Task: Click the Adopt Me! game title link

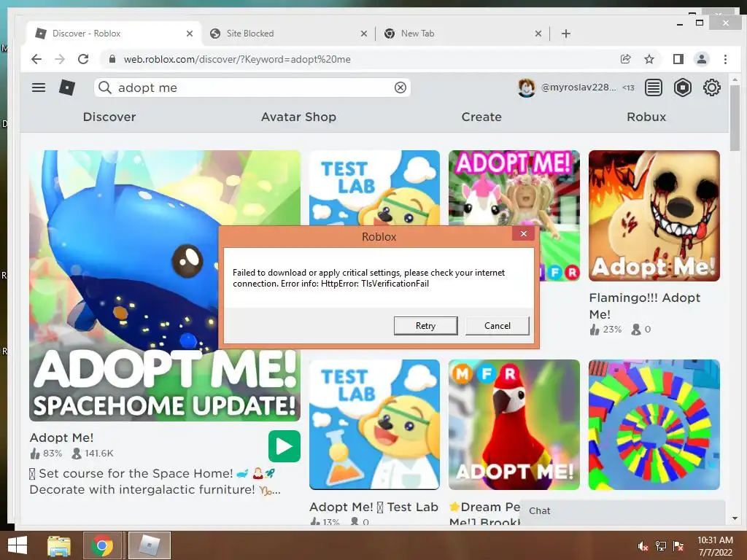Action: [61, 437]
